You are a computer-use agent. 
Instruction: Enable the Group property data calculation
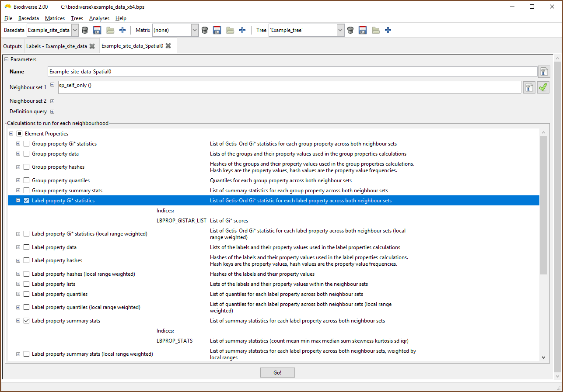(26, 153)
